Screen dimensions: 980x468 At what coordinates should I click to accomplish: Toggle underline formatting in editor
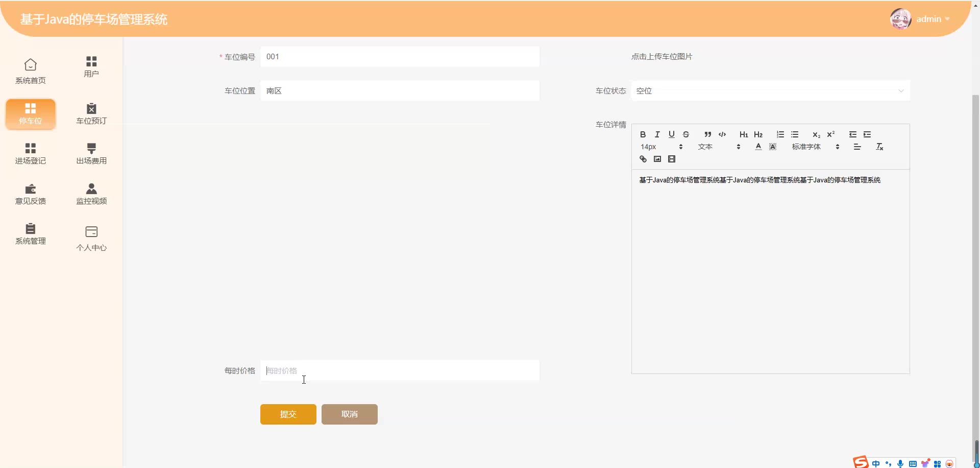pyautogui.click(x=672, y=134)
